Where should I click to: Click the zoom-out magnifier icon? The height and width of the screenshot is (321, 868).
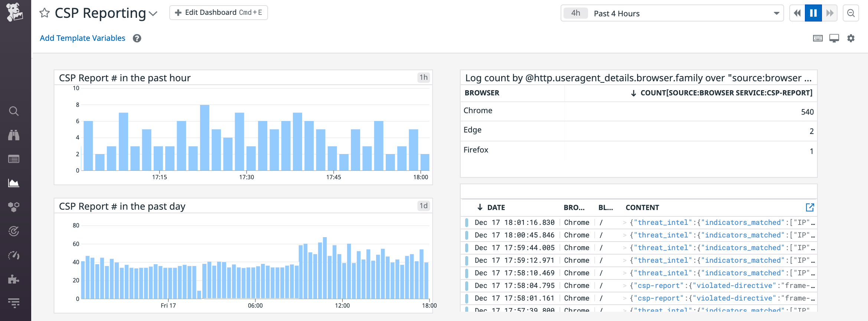[x=851, y=13]
